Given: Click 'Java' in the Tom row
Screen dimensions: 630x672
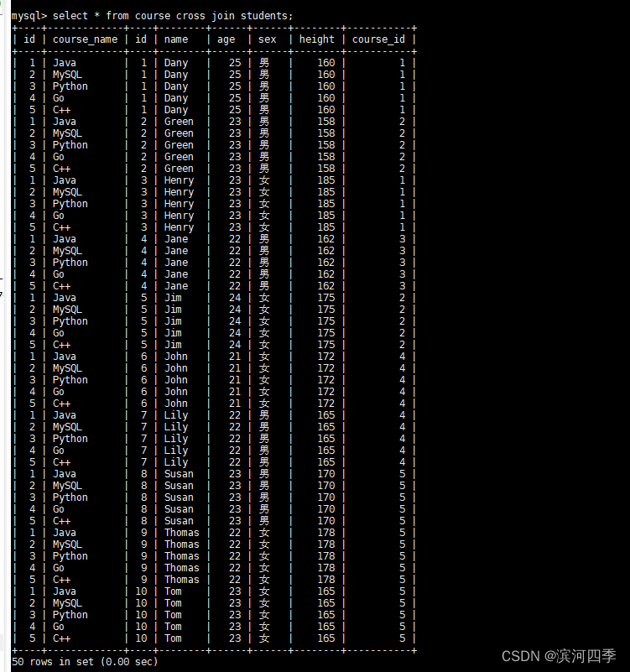Looking at the screenshot, I should (x=65, y=591).
